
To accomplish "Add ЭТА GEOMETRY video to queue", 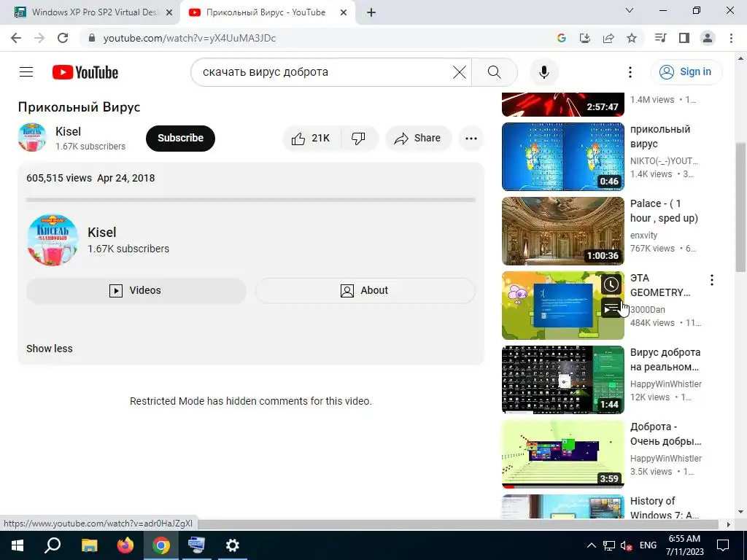I will click(x=611, y=308).
